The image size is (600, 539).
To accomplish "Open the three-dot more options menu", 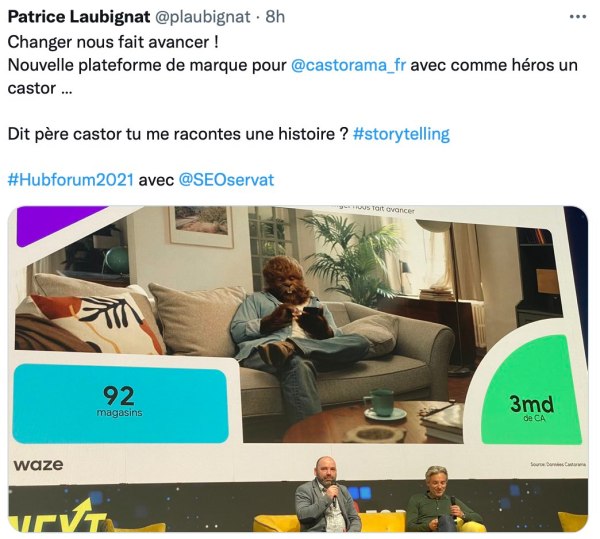I will (577, 17).
